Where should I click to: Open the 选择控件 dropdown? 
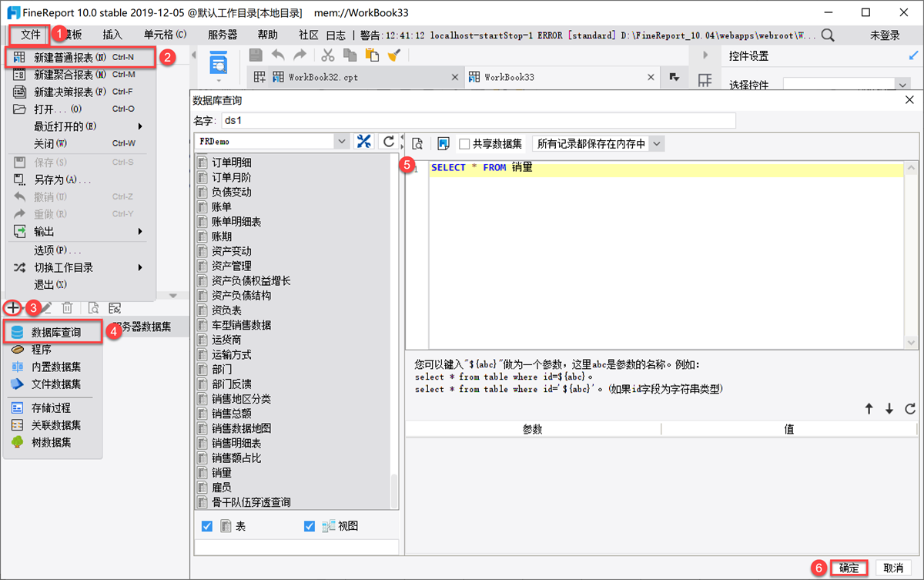902,85
